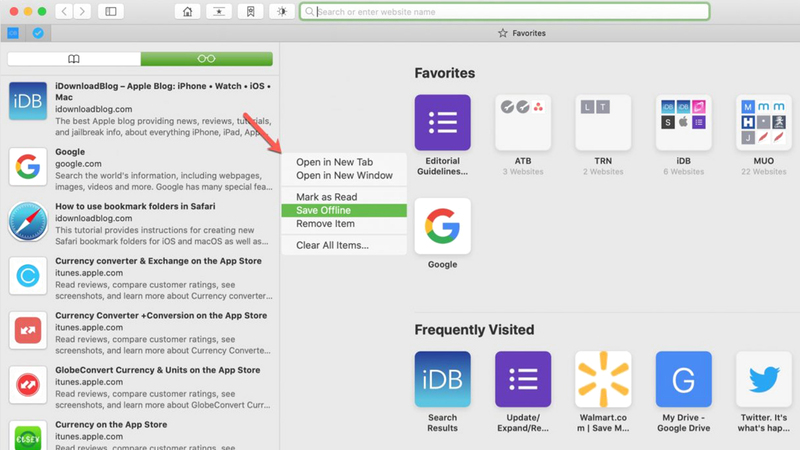Viewport: 800px width, 450px height.
Task: Click the Home toolbar icon
Action: (x=187, y=12)
